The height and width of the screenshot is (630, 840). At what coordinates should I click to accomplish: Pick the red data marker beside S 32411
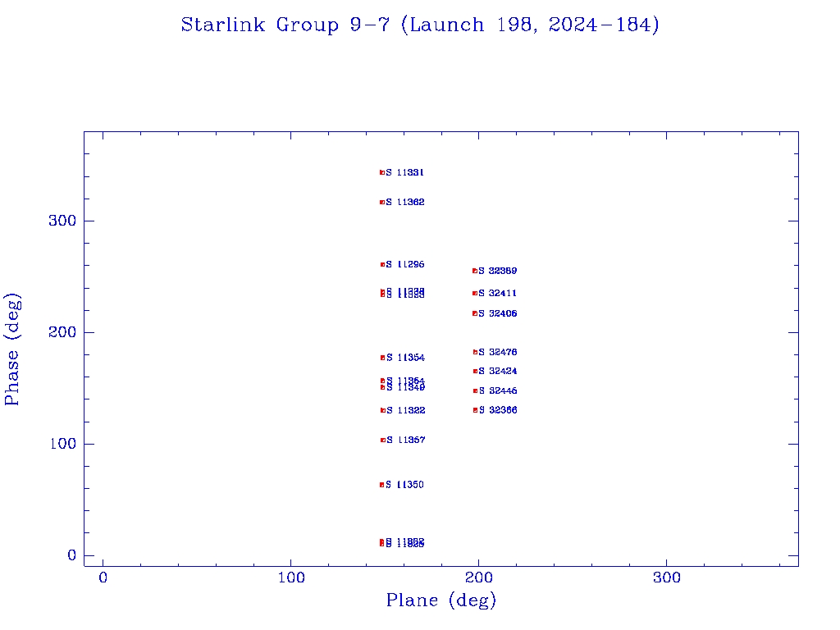coord(475,293)
